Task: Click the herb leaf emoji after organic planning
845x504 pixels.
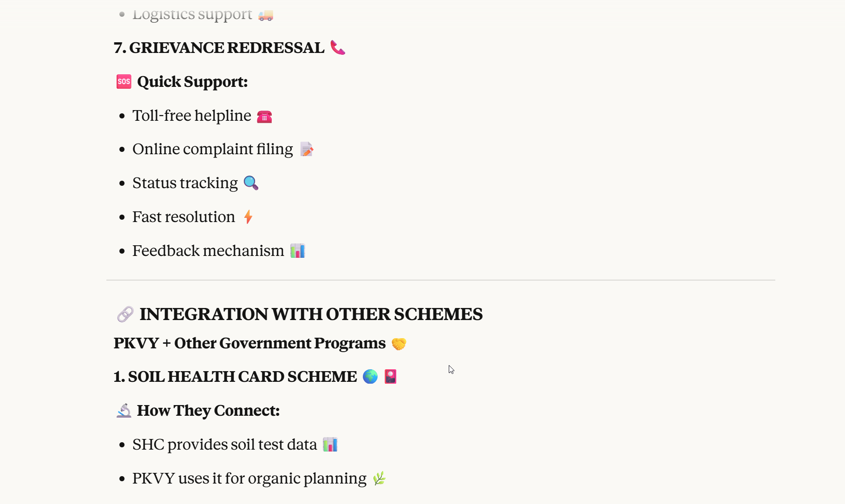Action: 380,478
